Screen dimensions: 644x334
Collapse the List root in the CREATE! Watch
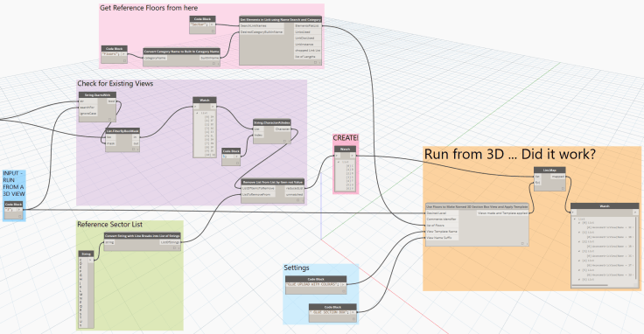click(338, 162)
